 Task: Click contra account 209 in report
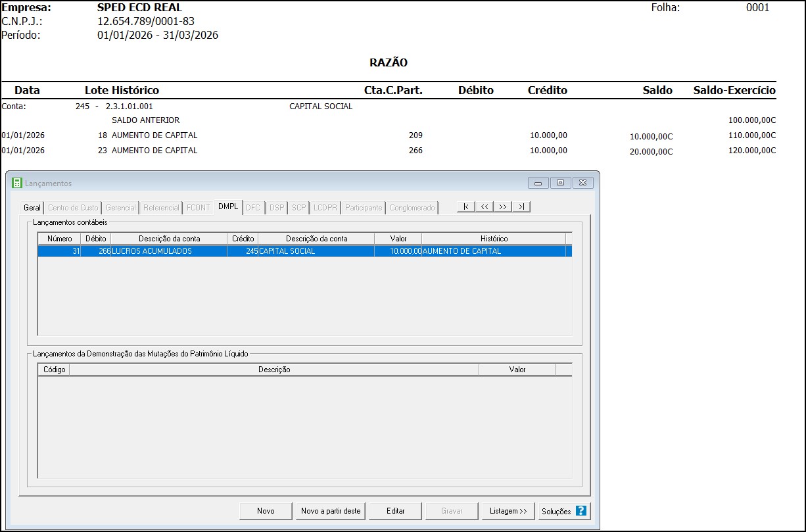click(x=415, y=135)
